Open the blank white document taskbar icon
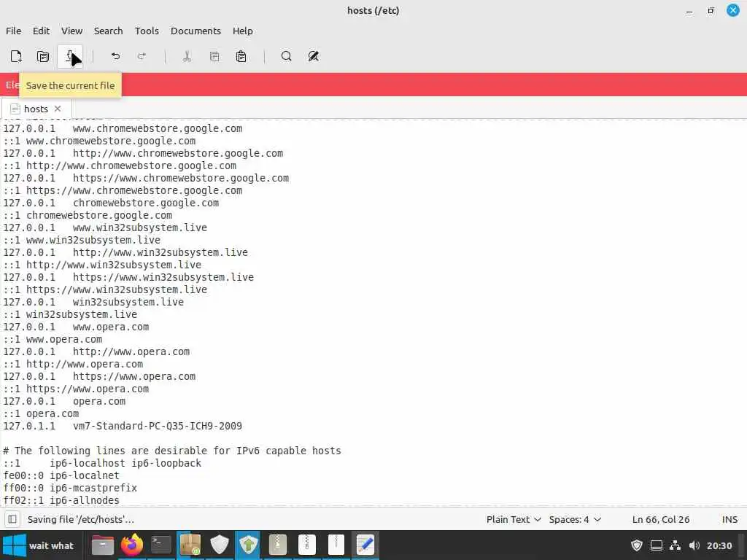The height and width of the screenshot is (560, 747). pyautogui.click(x=336, y=545)
